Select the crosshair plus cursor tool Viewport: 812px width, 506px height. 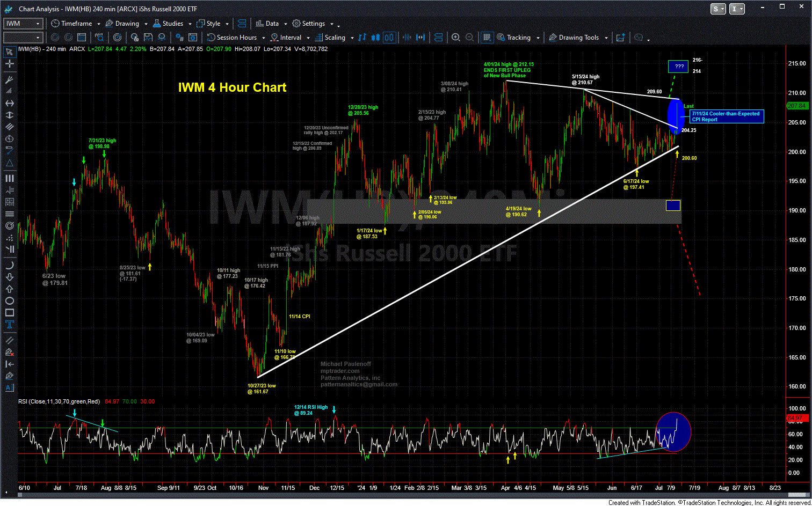(x=9, y=64)
